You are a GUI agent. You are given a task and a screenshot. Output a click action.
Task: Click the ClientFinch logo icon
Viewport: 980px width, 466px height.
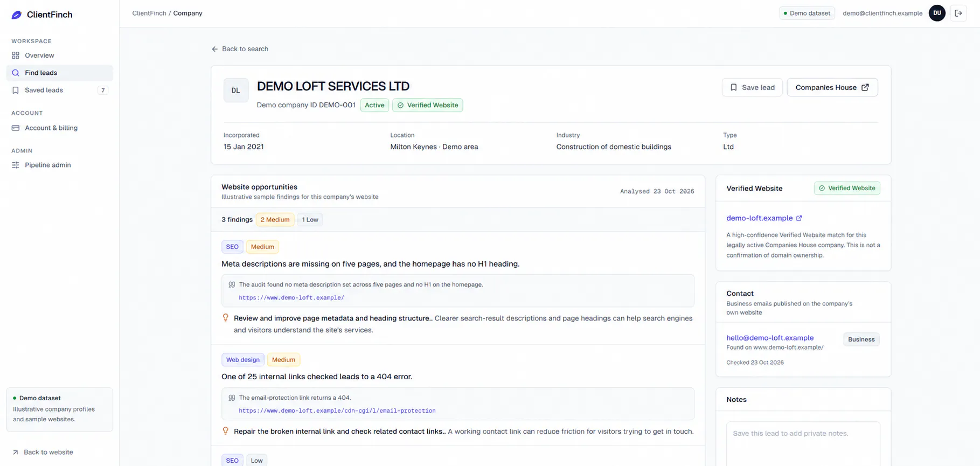point(17,15)
